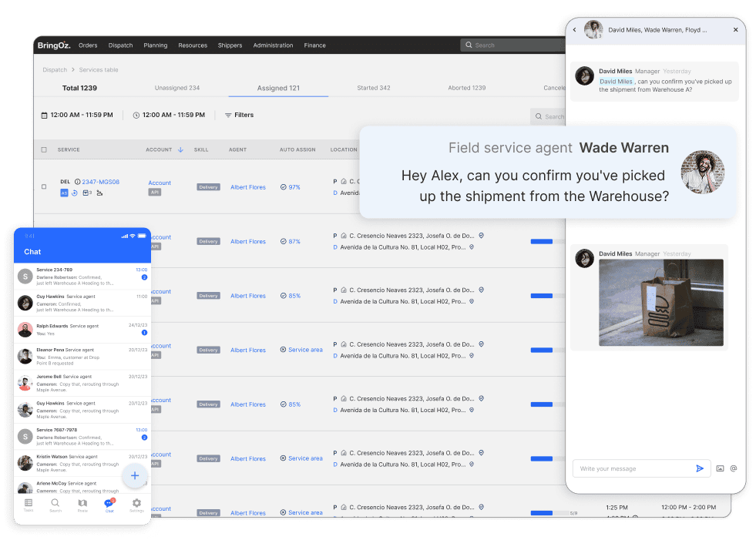
Task: Click the BringOz logo
Action: point(54,45)
